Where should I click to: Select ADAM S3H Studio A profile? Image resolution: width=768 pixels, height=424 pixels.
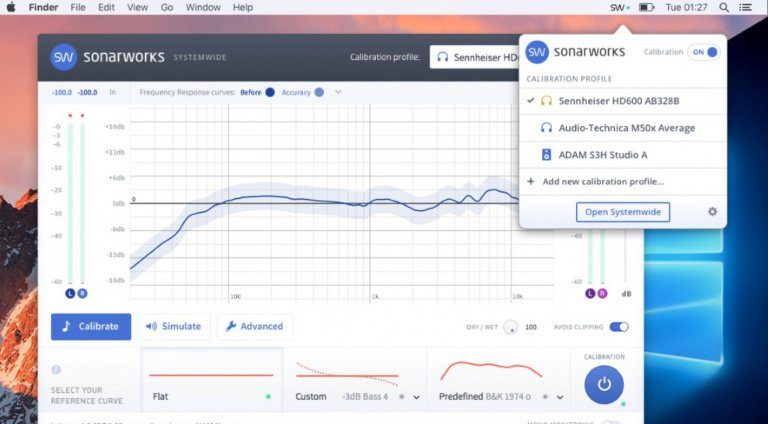click(623, 155)
